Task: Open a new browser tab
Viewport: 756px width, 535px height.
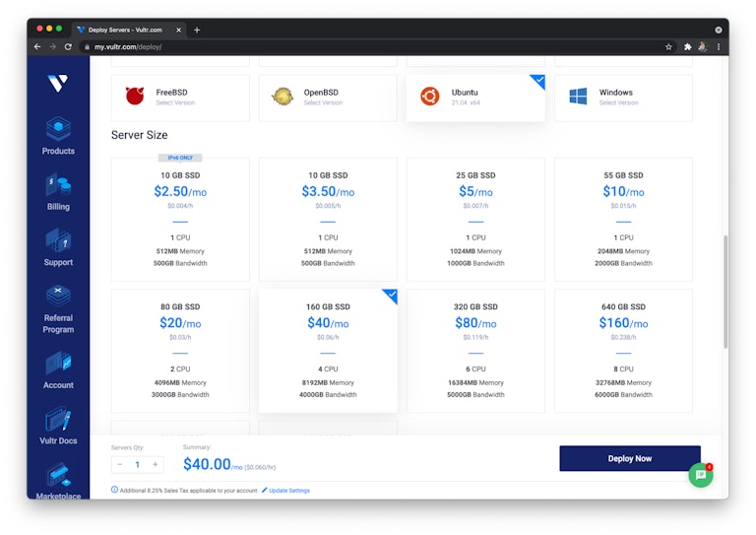Action: (197, 30)
